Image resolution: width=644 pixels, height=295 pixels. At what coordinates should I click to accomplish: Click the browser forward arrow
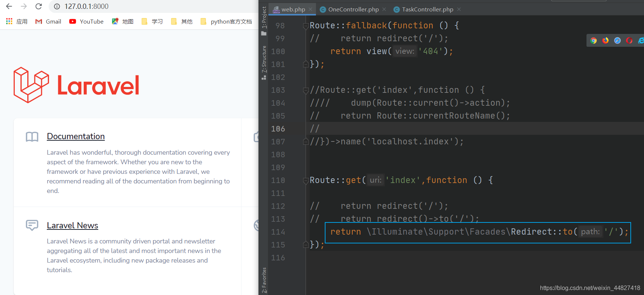[24, 6]
